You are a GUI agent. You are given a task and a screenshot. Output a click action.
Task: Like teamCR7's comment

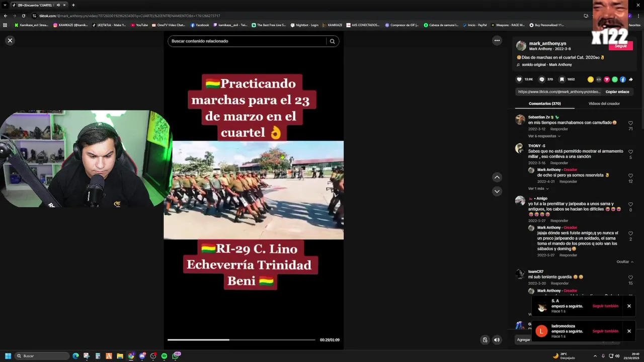(630, 278)
